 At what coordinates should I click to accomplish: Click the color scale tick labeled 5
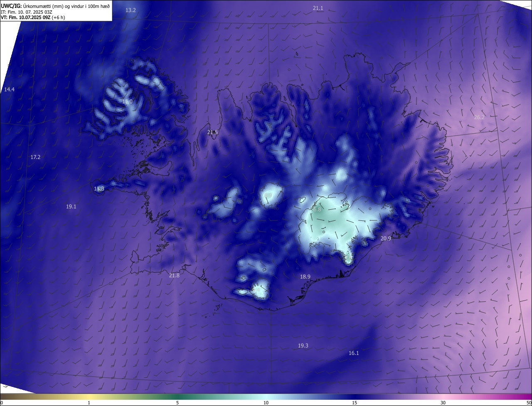click(x=177, y=403)
